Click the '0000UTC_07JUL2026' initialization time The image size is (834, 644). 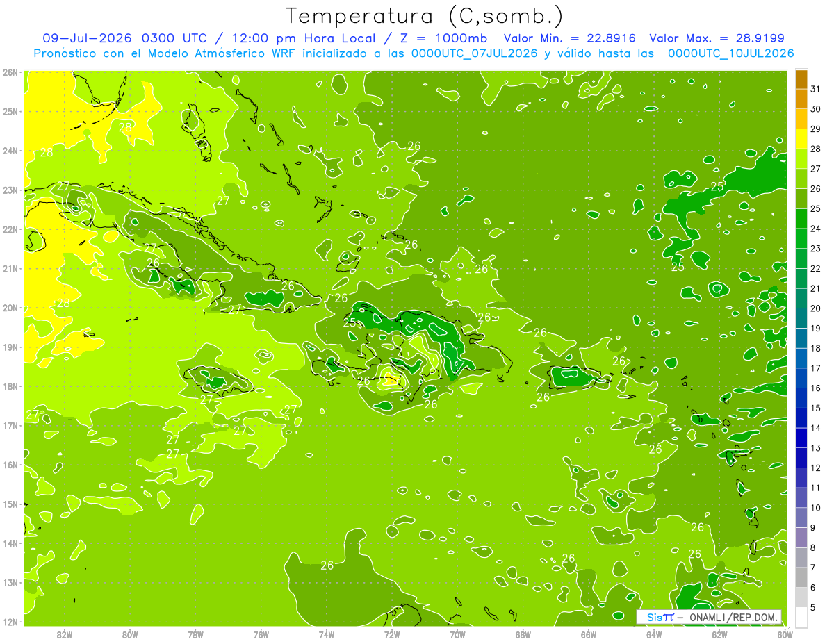(475, 53)
